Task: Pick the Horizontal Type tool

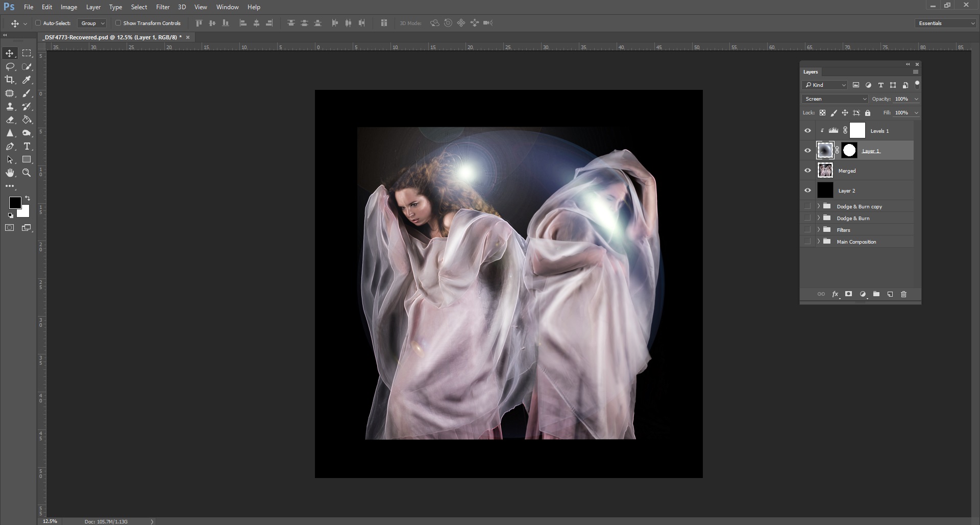Action: [27, 147]
